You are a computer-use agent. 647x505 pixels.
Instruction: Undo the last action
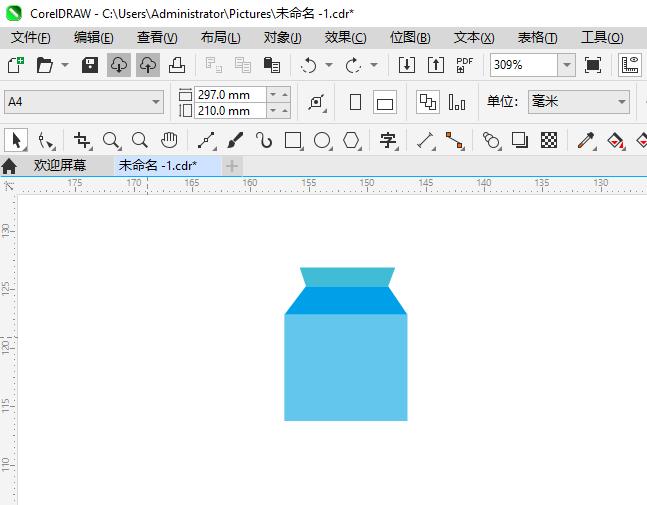coord(308,65)
